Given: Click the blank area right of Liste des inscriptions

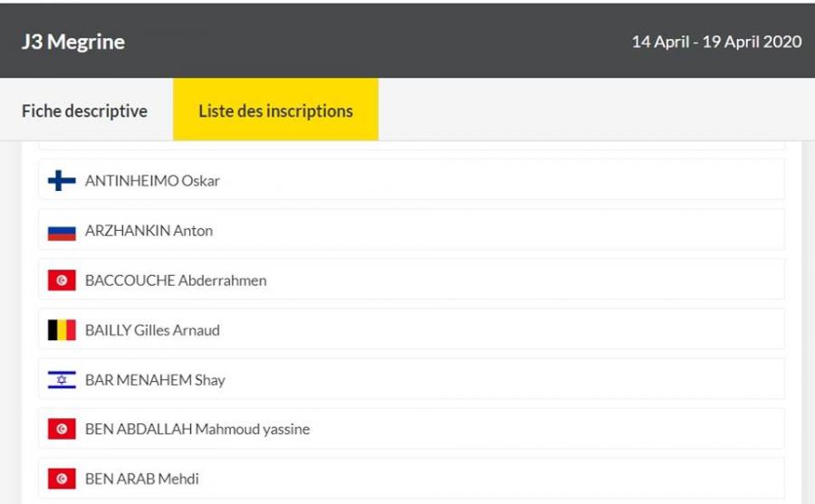Looking at the screenshot, I should (596, 111).
